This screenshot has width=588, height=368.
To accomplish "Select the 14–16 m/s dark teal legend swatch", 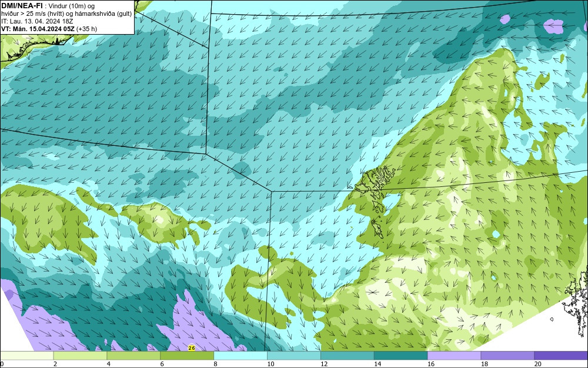I will (401, 356).
